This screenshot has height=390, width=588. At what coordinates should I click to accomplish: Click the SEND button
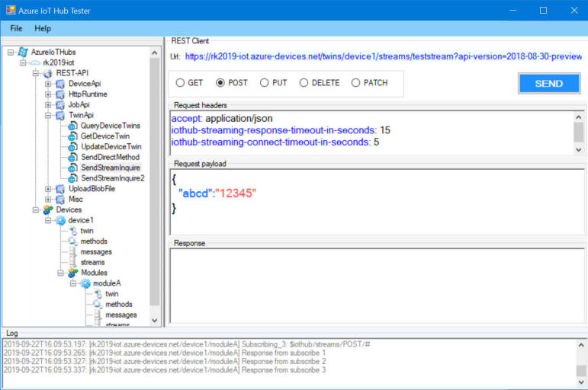[x=549, y=83]
